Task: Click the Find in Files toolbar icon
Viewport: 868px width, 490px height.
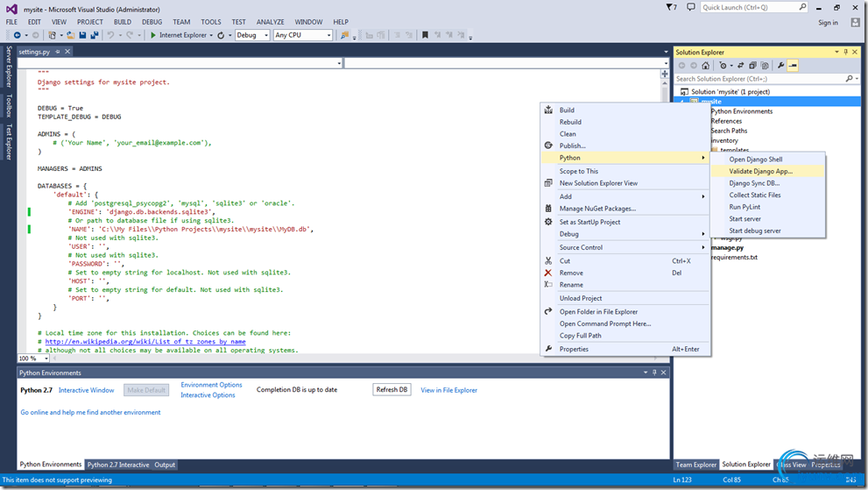Action: (x=345, y=35)
